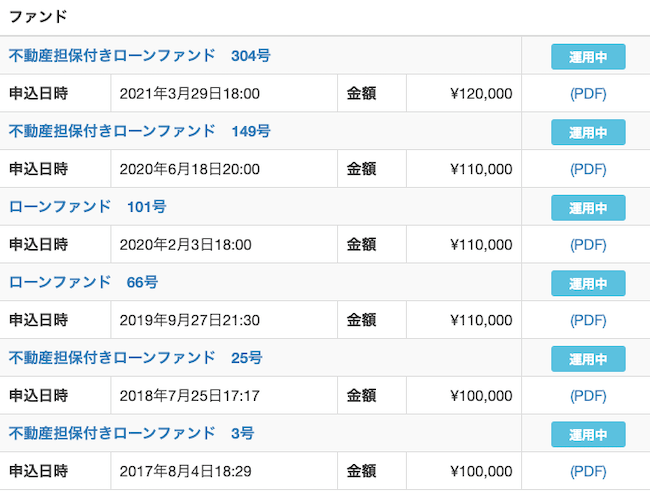Click 運用中 badge for fund 66号
This screenshot has height=492, width=650.
(x=588, y=283)
